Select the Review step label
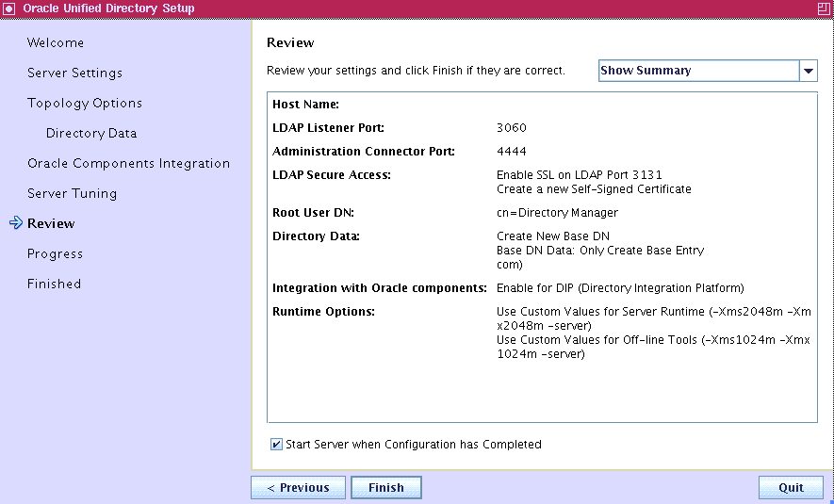The height and width of the screenshot is (504, 834). [x=51, y=223]
